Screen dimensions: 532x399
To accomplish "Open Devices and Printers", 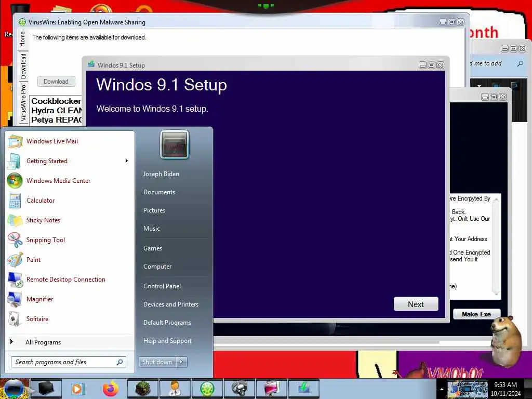I will 170,304.
